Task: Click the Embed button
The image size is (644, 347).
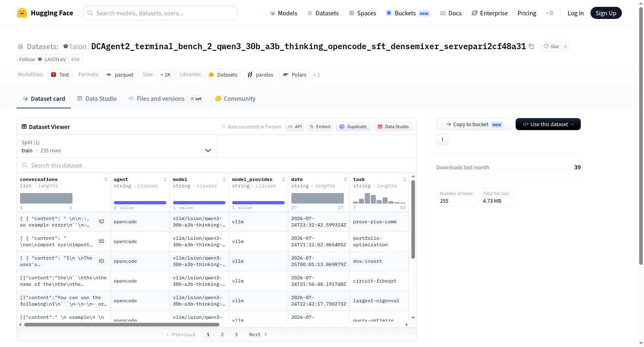Action: (x=320, y=127)
